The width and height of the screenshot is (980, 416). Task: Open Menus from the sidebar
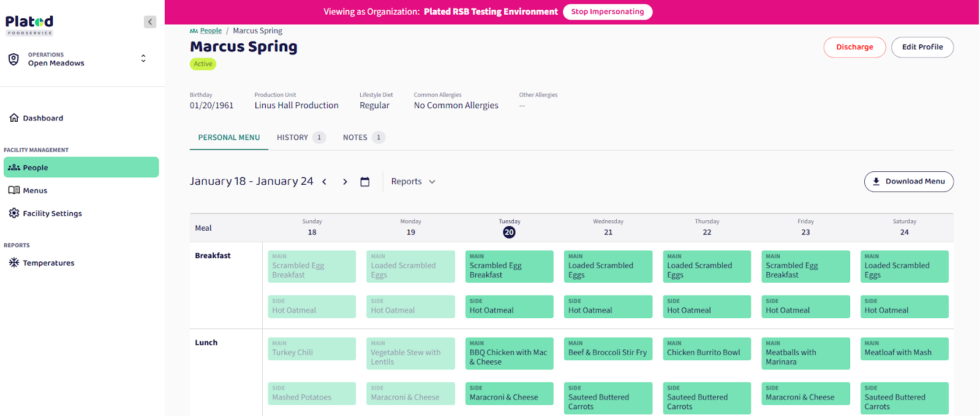(35, 190)
